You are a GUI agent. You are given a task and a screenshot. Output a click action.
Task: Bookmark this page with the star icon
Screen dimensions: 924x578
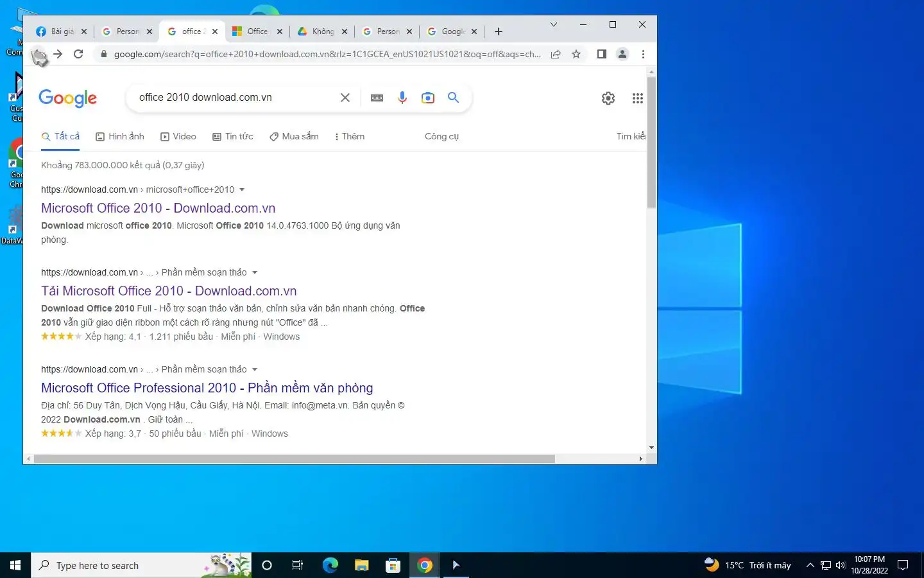tap(576, 54)
